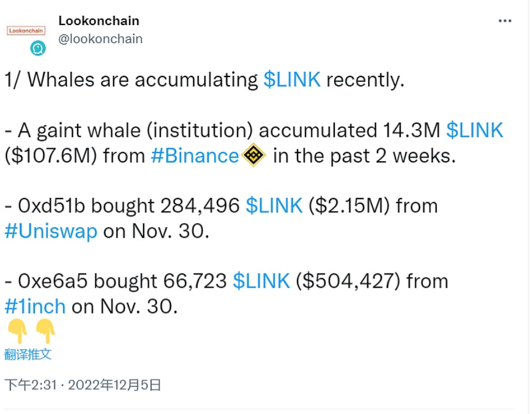Select $LINK cashtag after 284,496
This screenshot has width=532, height=414.
click(x=274, y=206)
